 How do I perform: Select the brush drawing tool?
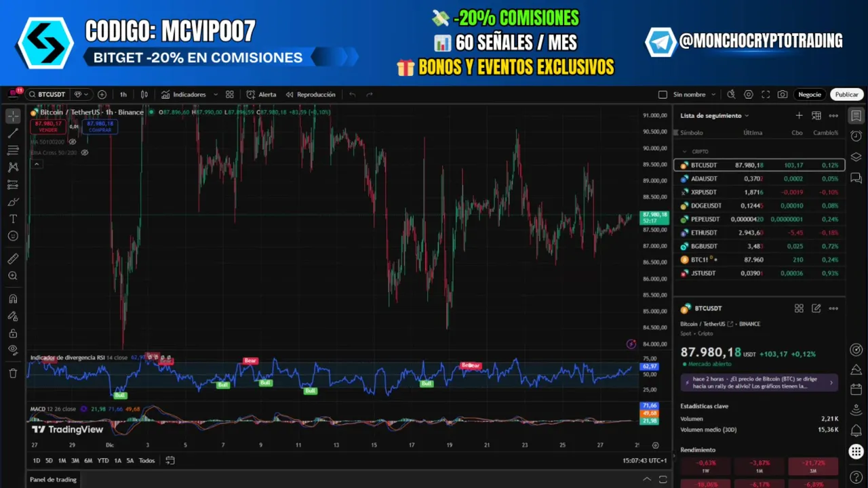point(13,202)
